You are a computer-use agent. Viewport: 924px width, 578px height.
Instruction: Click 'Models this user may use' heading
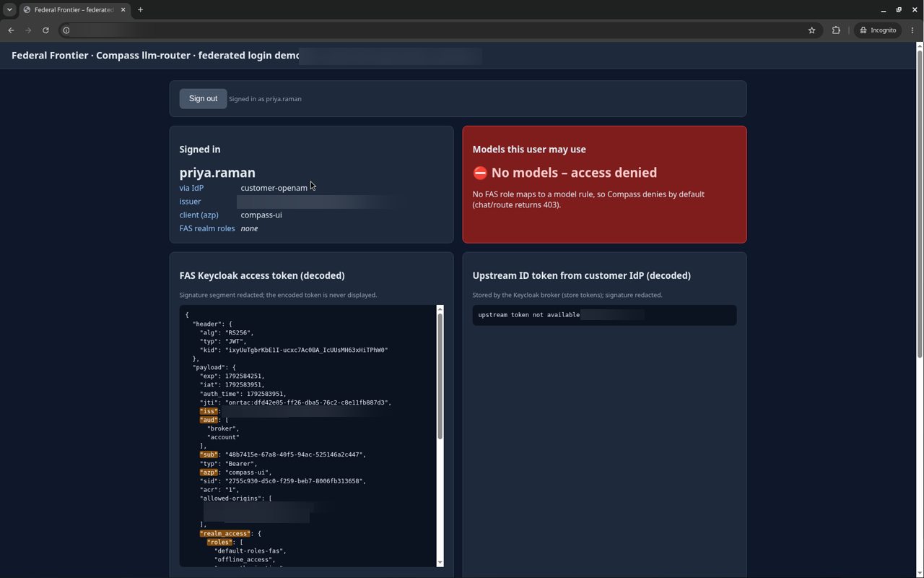click(x=529, y=150)
